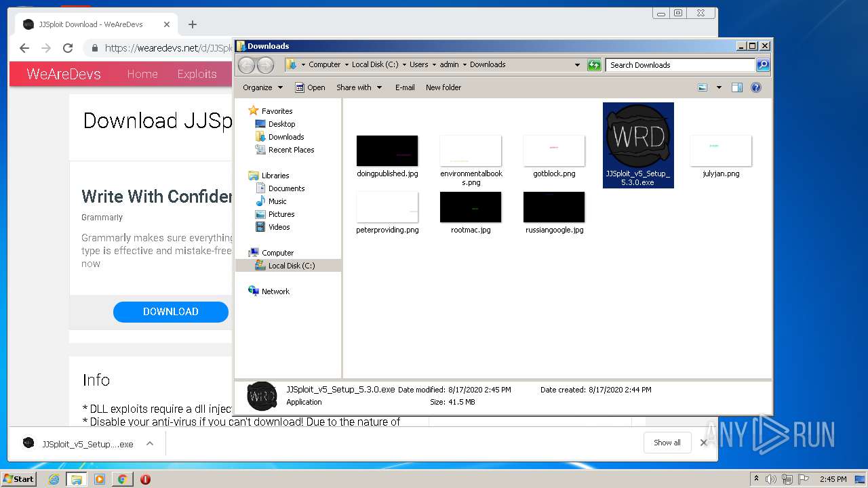This screenshot has height=488, width=868.
Task: Click Windows Explorer taskbar icon
Action: tap(77, 479)
